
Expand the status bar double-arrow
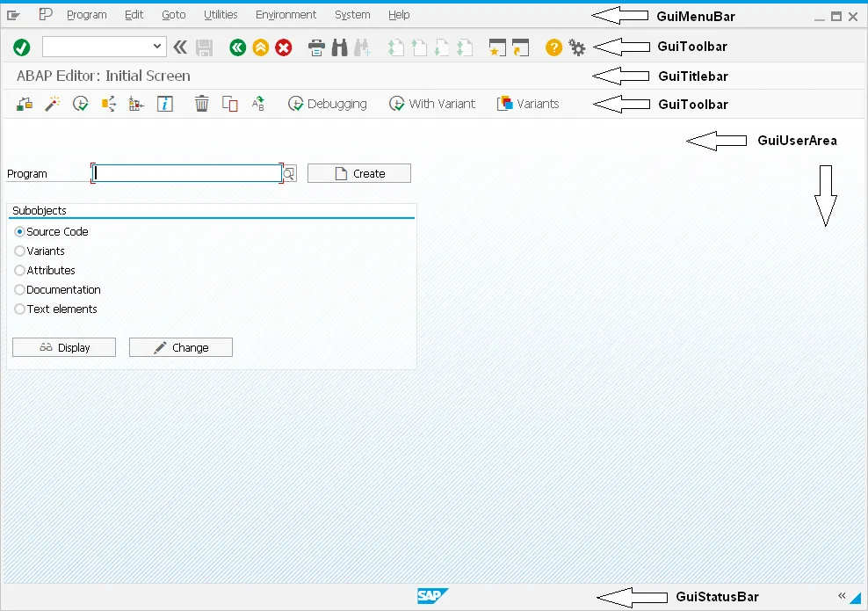pos(841,595)
